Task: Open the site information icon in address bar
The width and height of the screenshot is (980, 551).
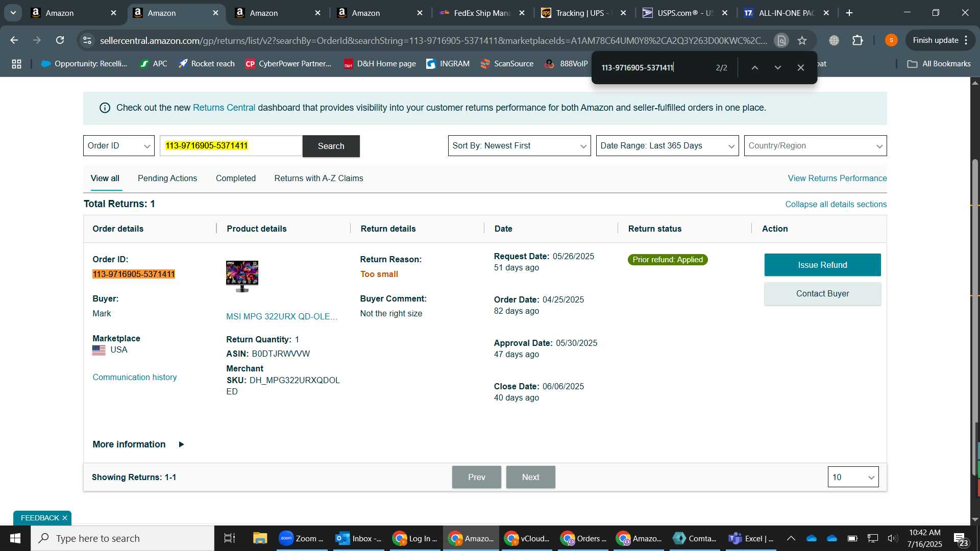Action: point(87,40)
